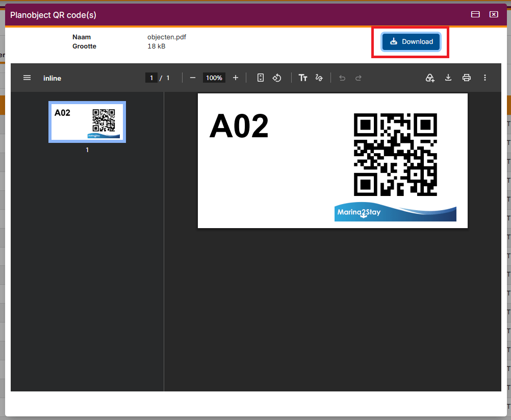Click the Marina2Stay logo banner

pyautogui.click(x=395, y=212)
